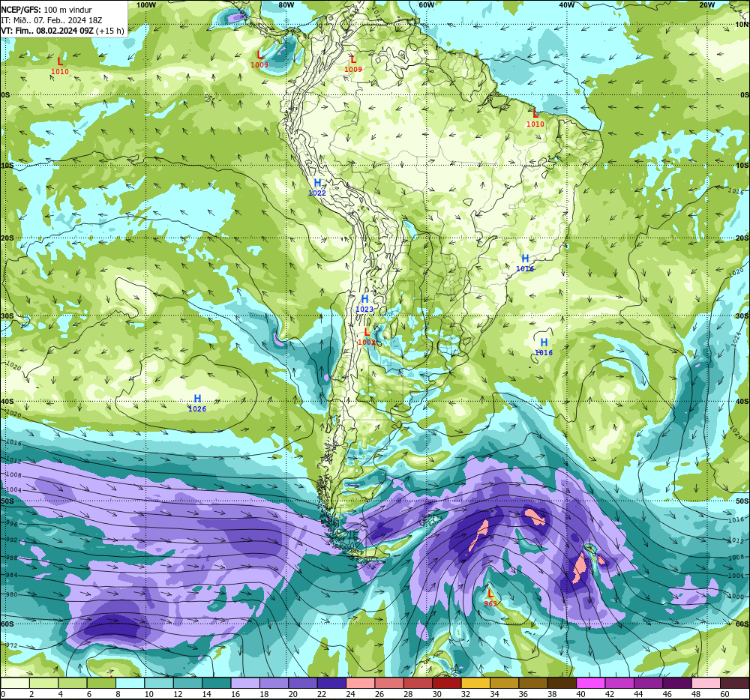Click the valid time 'VT: Fim.. 08.02.2024 09Z'
750x700 pixels.
click(47, 31)
